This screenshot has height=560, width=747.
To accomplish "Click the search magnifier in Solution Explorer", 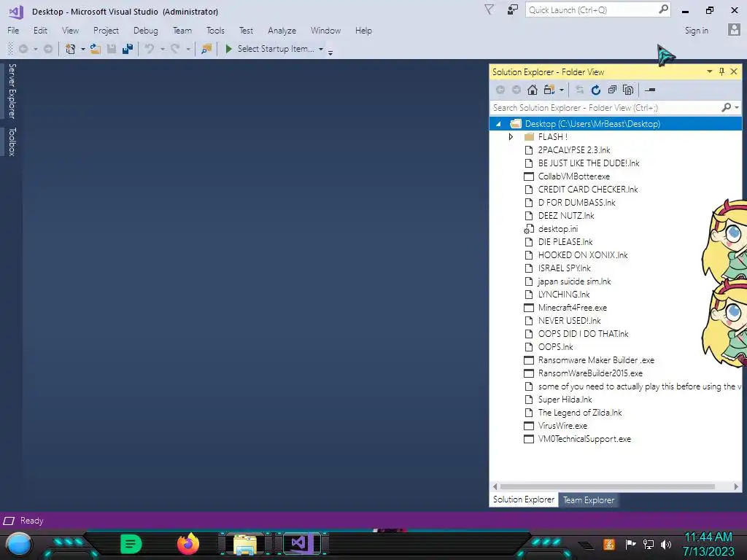I will pyautogui.click(x=726, y=108).
